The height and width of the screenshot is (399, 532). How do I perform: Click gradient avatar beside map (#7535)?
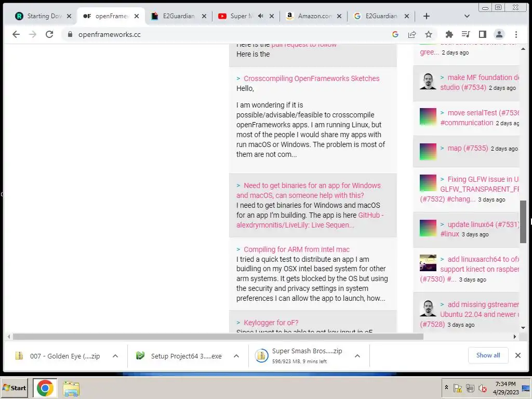coord(428,152)
